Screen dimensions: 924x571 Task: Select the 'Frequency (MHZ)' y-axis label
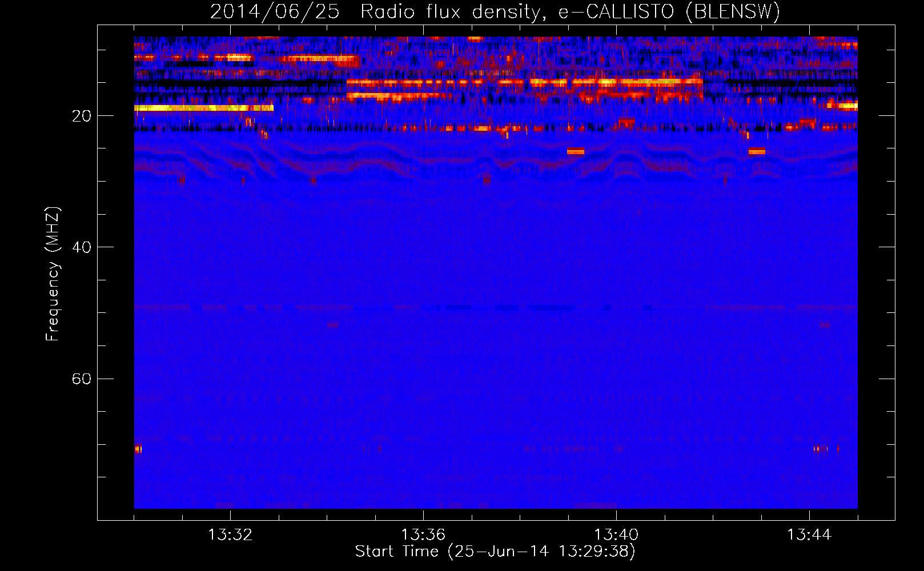pyautogui.click(x=52, y=274)
